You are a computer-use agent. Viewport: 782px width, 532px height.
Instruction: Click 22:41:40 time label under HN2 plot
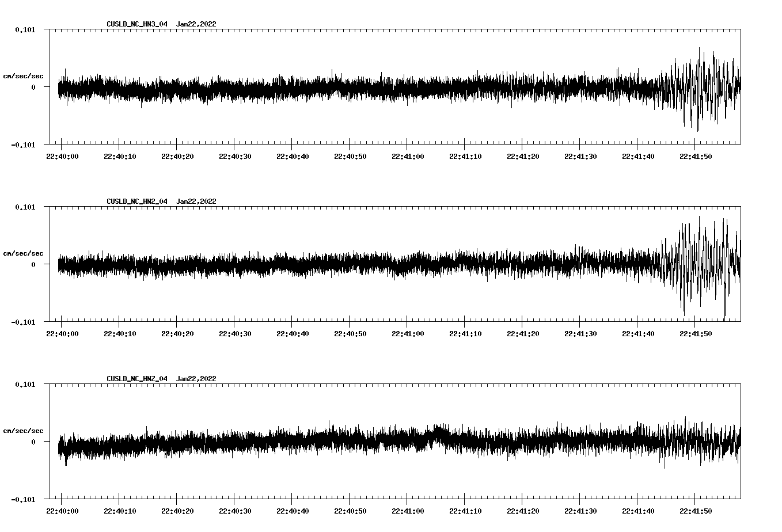[637, 334]
